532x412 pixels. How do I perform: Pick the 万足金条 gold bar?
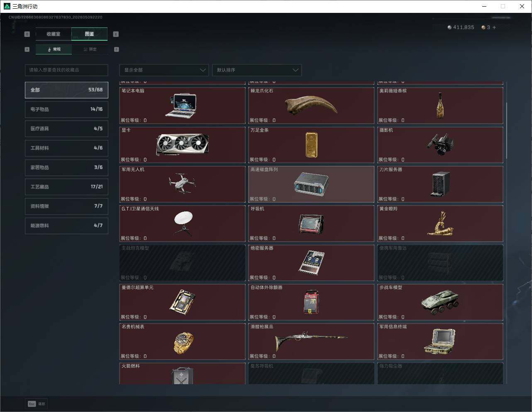click(311, 145)
